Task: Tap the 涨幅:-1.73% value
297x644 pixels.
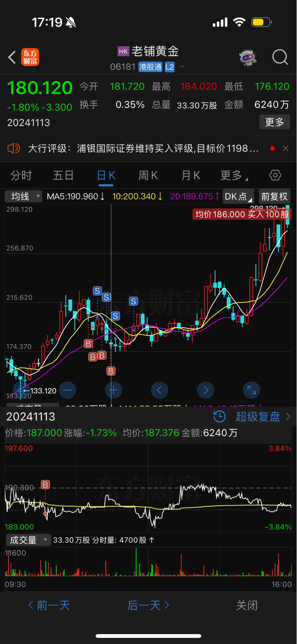Action: (x=90, y=433)
